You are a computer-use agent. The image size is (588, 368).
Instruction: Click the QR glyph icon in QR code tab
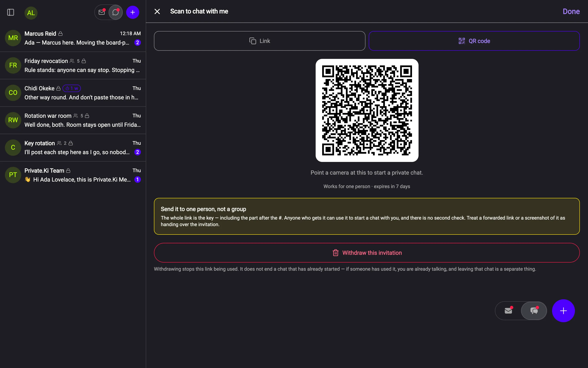pyautogui.click(x=462, y=41)
